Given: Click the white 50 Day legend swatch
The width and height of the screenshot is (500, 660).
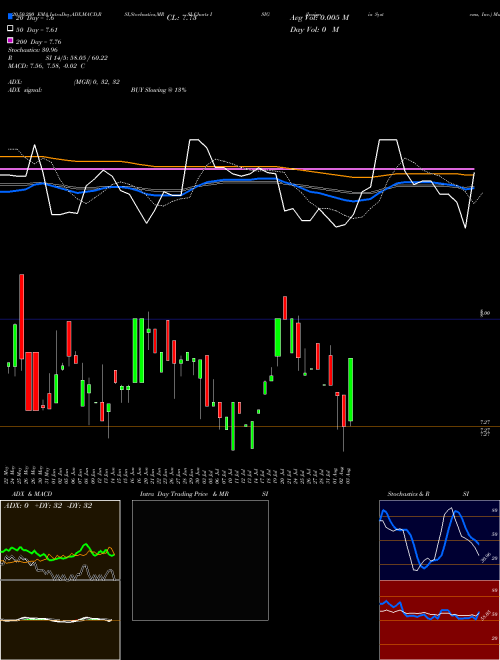Looking at the screenshot, I should [x=10, y=29].
